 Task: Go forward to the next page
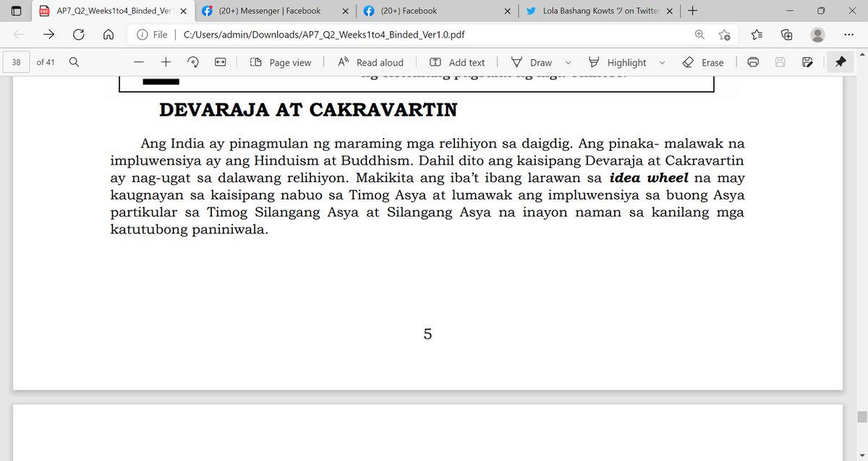(49, 34)
